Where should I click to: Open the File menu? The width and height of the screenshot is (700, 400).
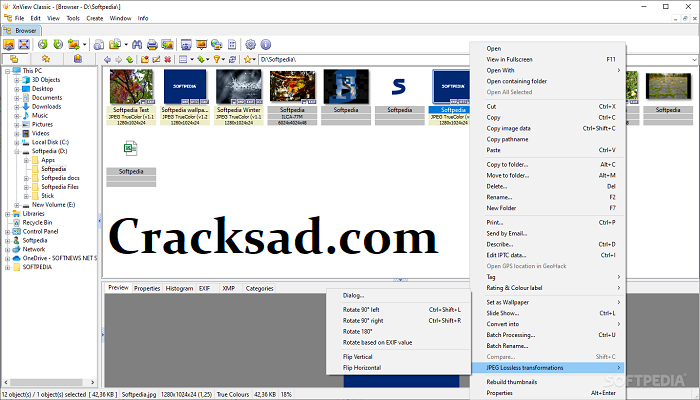19,18
